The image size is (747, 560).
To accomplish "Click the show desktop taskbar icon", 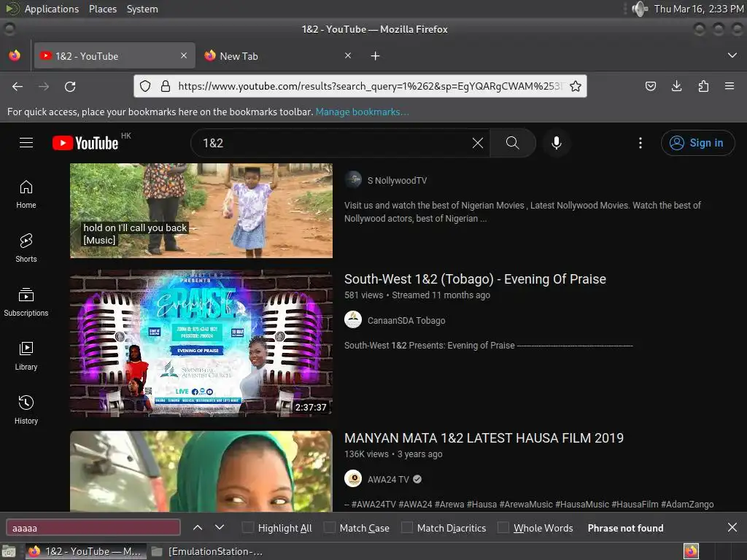I will (9, 552).
